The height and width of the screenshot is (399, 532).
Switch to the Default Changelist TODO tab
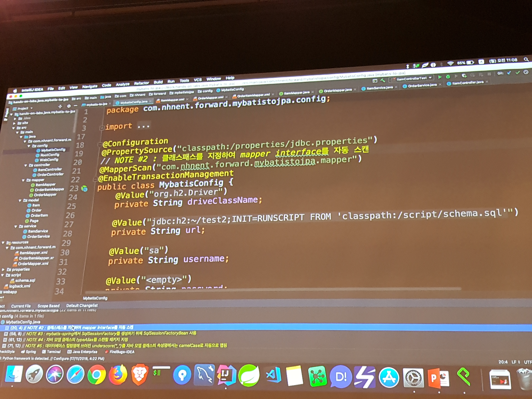pos(82,306)
